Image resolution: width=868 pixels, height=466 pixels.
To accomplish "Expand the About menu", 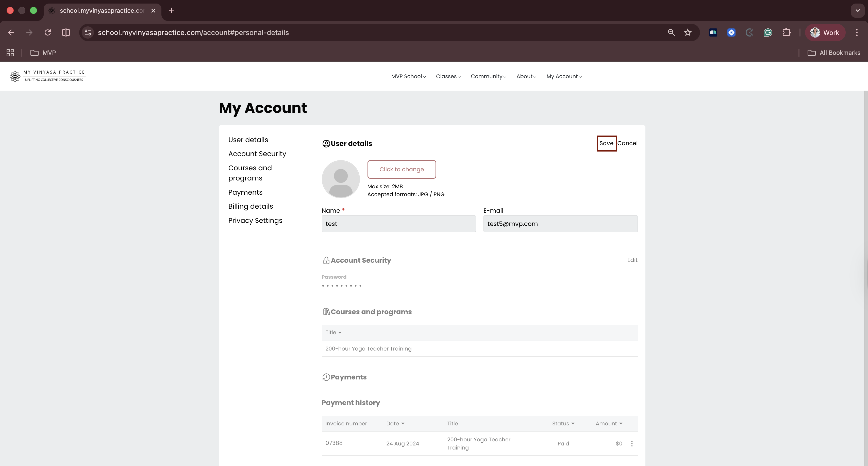I will [526, 76].
